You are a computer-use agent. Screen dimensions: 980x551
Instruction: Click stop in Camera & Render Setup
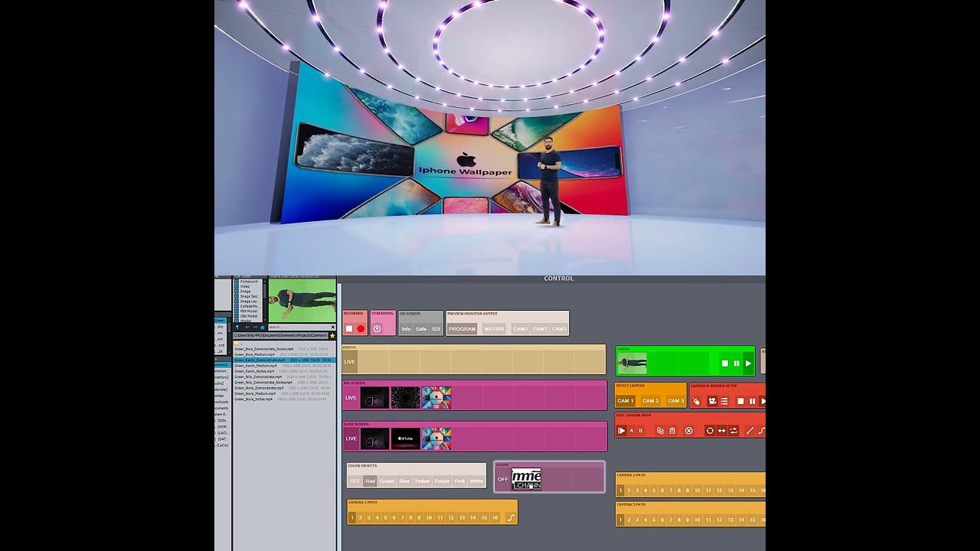(740, 401)
